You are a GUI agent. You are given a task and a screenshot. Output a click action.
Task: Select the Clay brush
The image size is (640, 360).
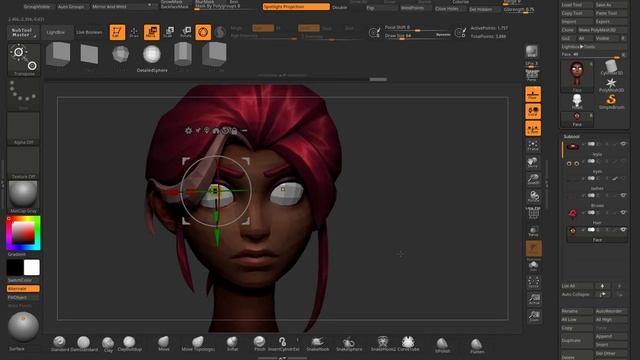tap(108, 344)
